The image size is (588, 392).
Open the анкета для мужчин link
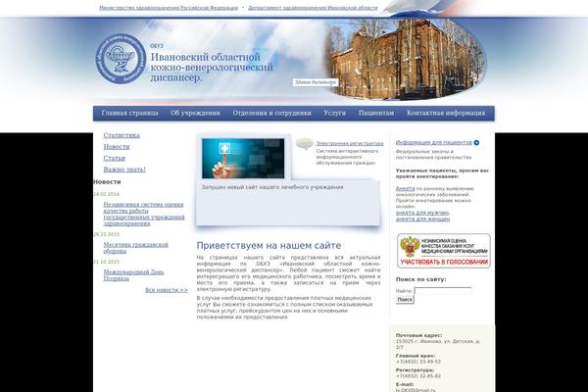422,213
